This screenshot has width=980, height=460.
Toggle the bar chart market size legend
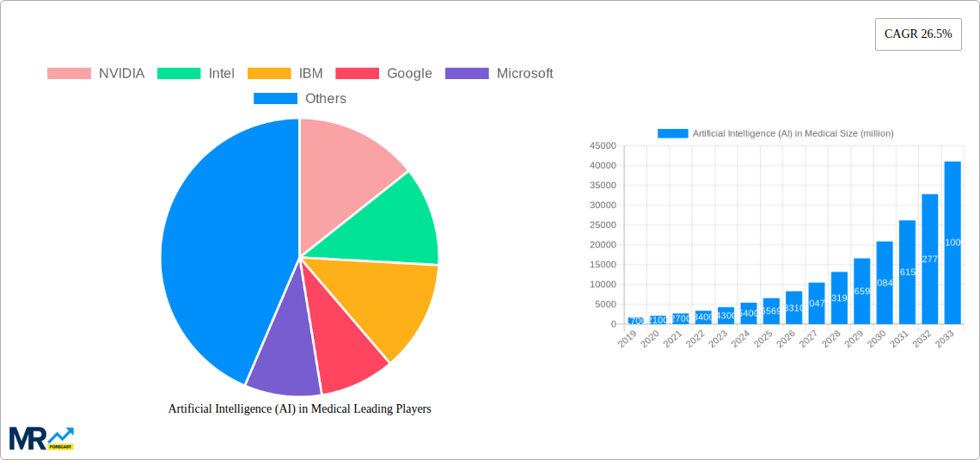pyautogui.click(x=775, y=133)
